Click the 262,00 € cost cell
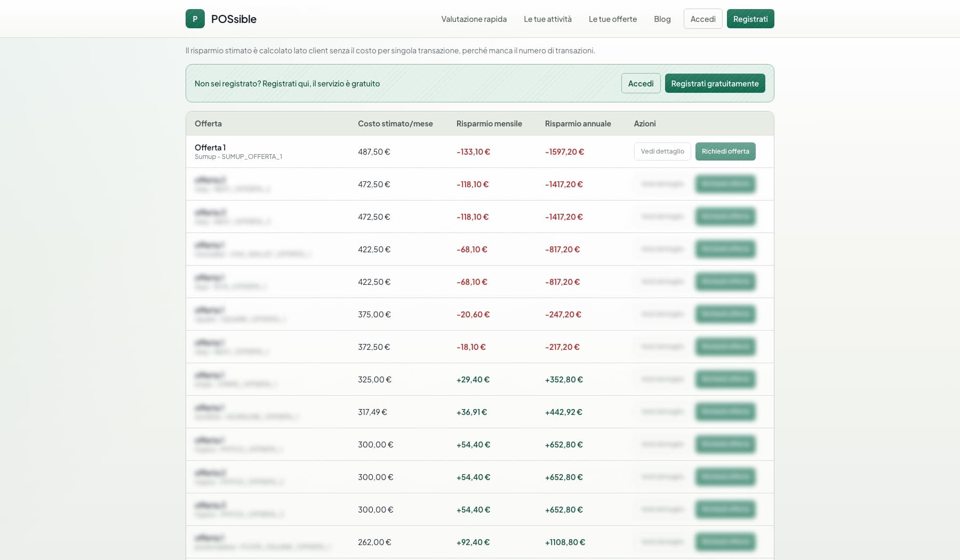The image size is (960, 560). pos(374,542)
